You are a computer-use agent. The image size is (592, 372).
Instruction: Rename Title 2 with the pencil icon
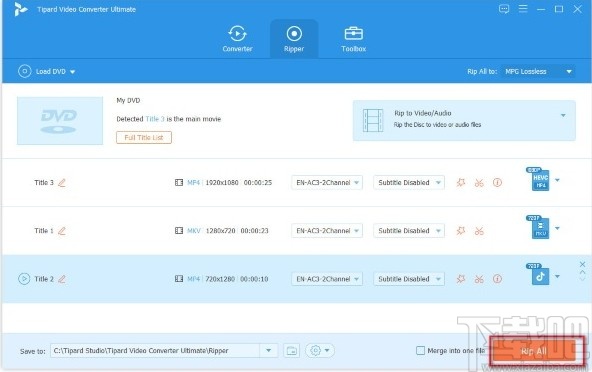[62, 279]
